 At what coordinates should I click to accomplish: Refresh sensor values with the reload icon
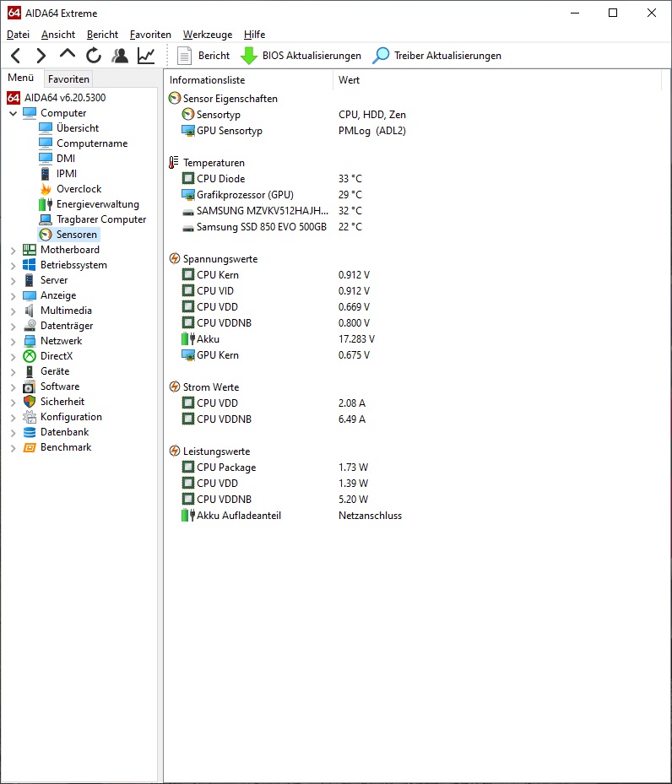click(94, 56)
